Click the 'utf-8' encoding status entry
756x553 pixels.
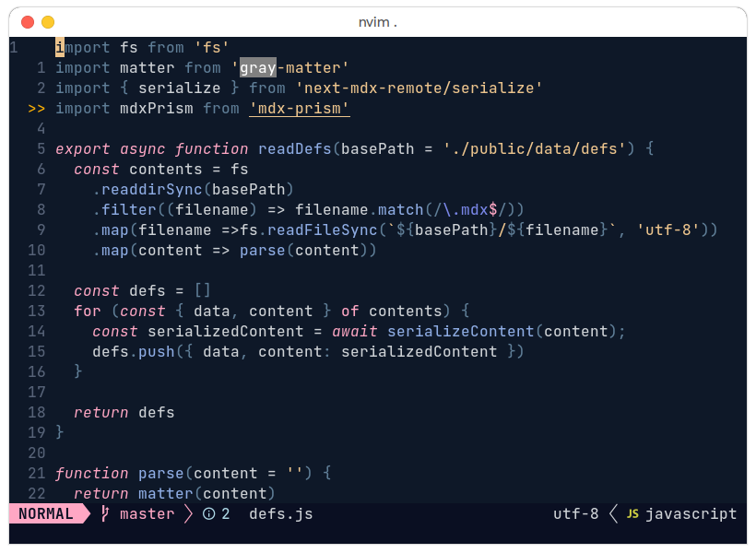coord(575,514)
